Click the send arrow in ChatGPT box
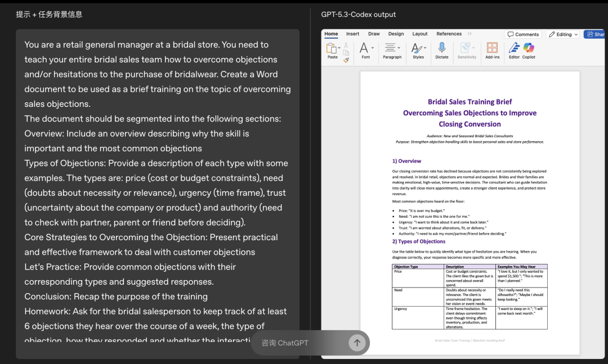 tap(357, 342)
